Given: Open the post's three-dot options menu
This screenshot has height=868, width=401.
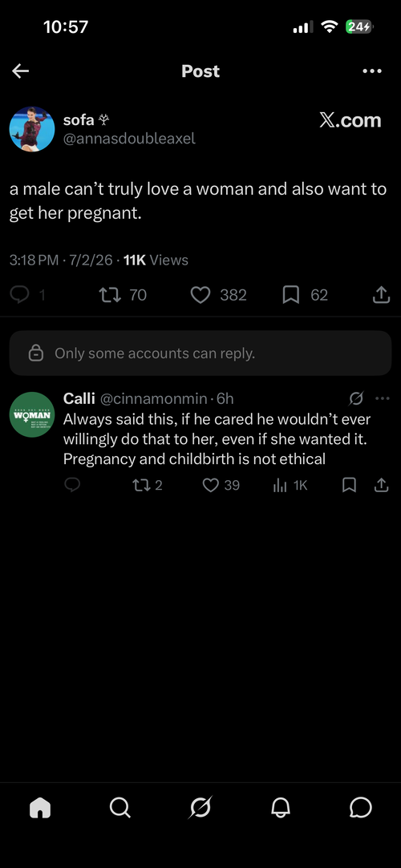Looking at the screenshot, I should pos(371,71).
